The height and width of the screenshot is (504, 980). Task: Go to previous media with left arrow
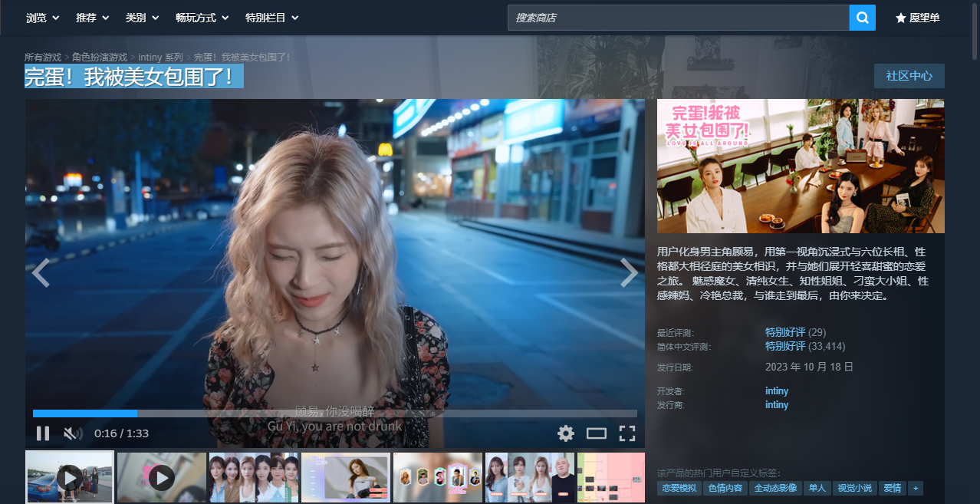click(41, 272)
